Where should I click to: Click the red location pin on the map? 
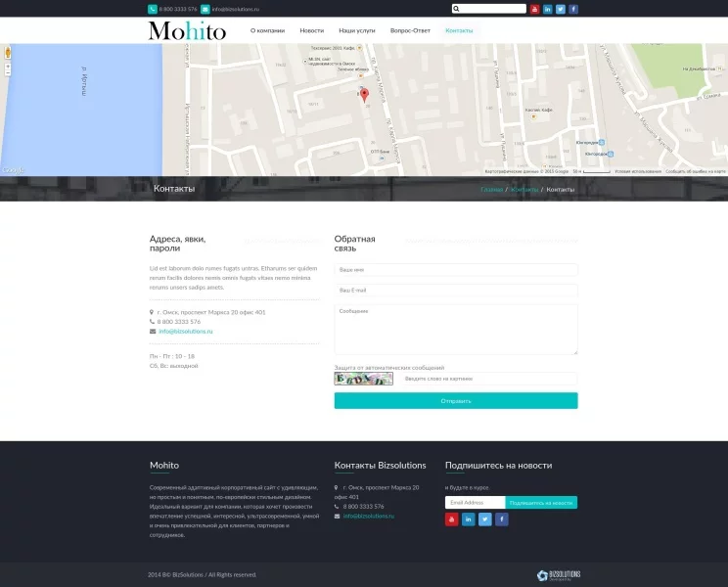(364, 95)
